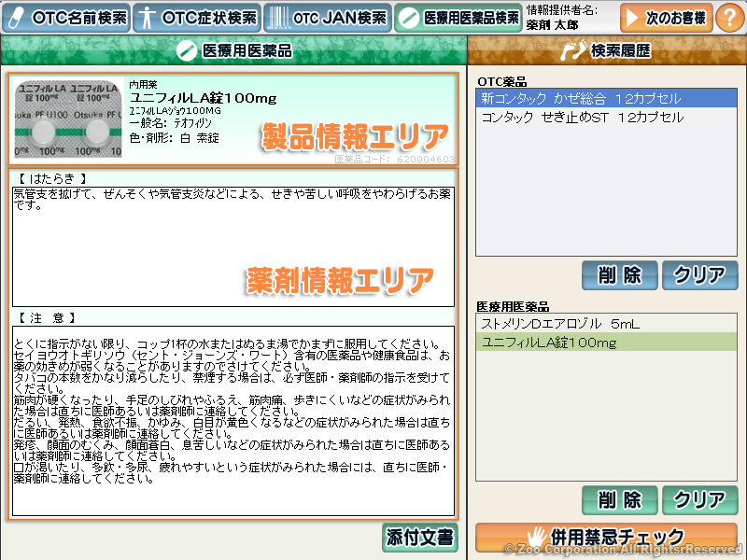
Task: Click the 検索履歴 panel header
Action: 607,50
